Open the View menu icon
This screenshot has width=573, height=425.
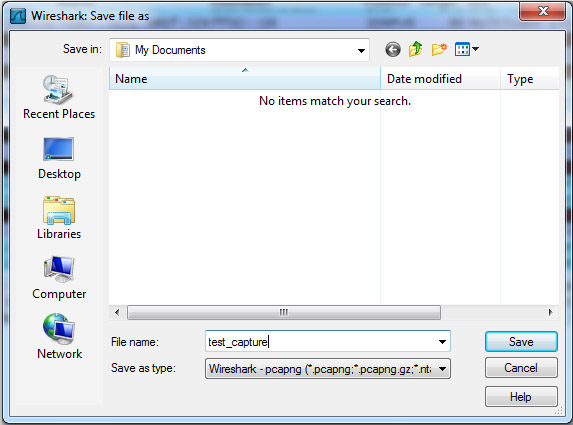click(462, 49)
